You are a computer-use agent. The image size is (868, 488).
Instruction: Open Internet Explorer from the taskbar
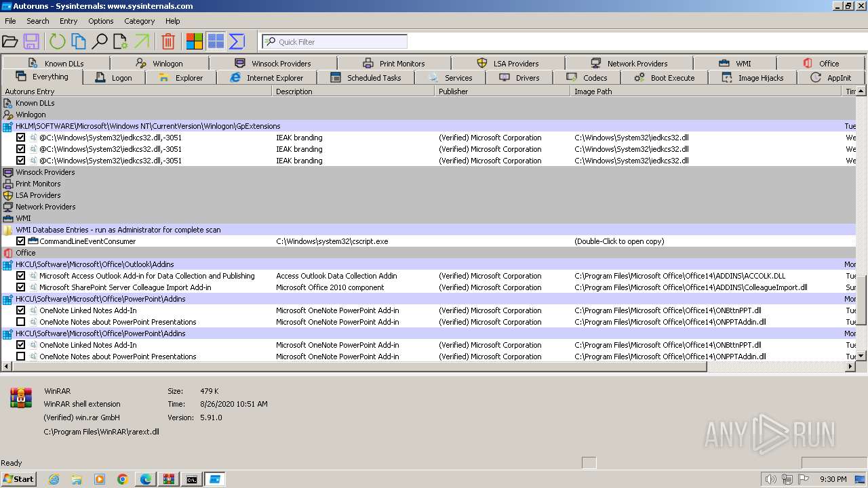coord(54,479)
